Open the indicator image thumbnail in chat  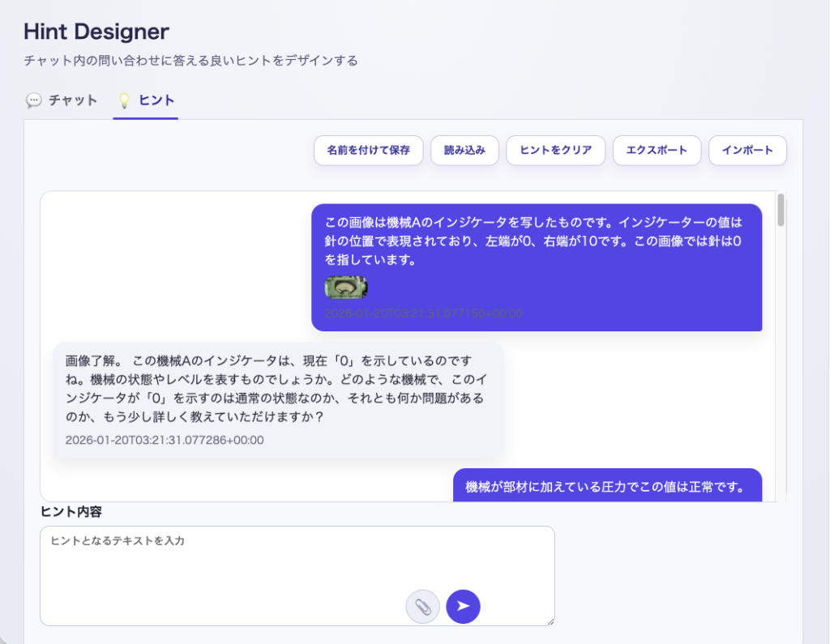point(346,288)
